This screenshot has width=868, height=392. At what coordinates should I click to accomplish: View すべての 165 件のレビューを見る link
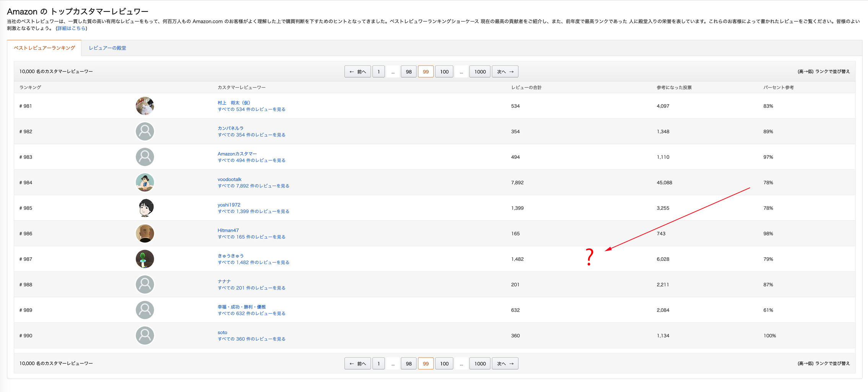(x=252, y=237)
